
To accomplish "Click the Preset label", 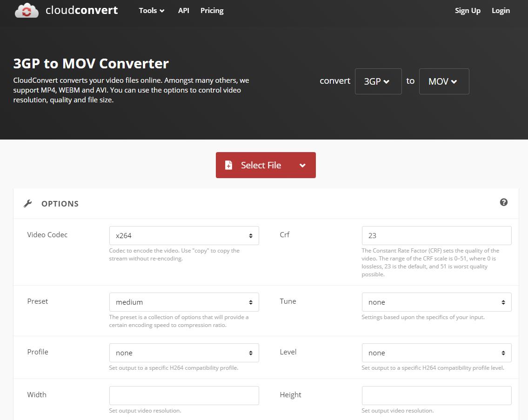I will point(37,301).
